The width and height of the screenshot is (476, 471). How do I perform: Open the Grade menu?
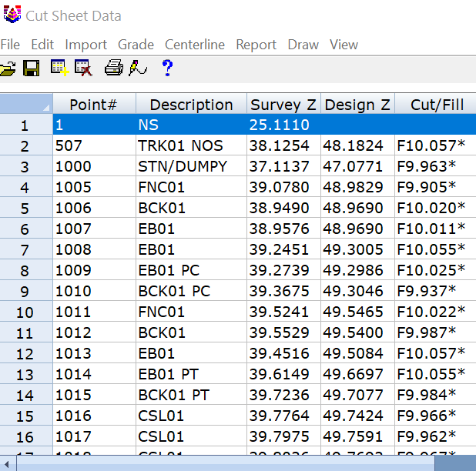pyautogui.click(x=136, y=45)
